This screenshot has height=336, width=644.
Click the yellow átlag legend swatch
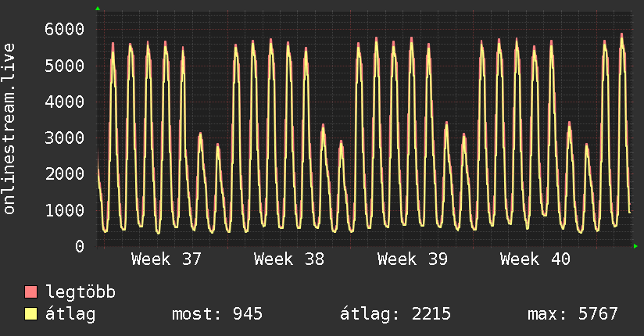pos(30,314)
